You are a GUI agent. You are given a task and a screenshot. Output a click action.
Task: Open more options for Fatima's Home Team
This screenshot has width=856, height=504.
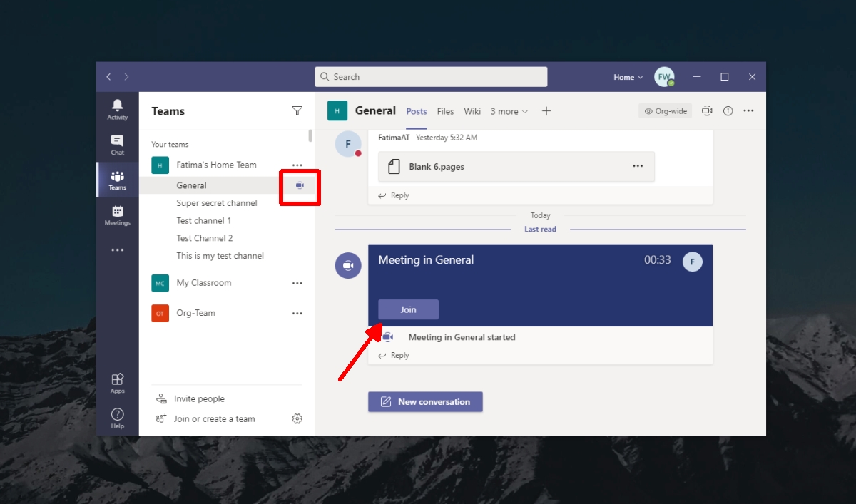click(x=297, y=165)
